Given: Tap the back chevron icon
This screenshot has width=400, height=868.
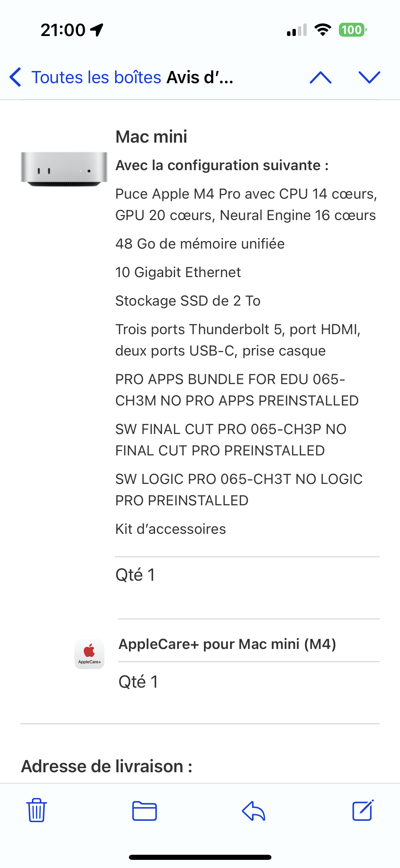Looking at the screenshot, I should pyautogui.click(x=16, y=77).
